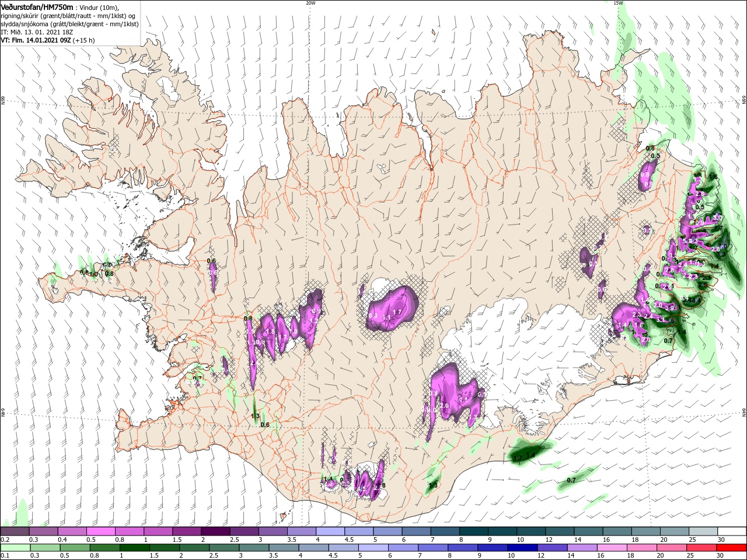
Task: Click the 'IT: Mið. 13. 01. 2021 18Z' line
Action: point(36,32)
